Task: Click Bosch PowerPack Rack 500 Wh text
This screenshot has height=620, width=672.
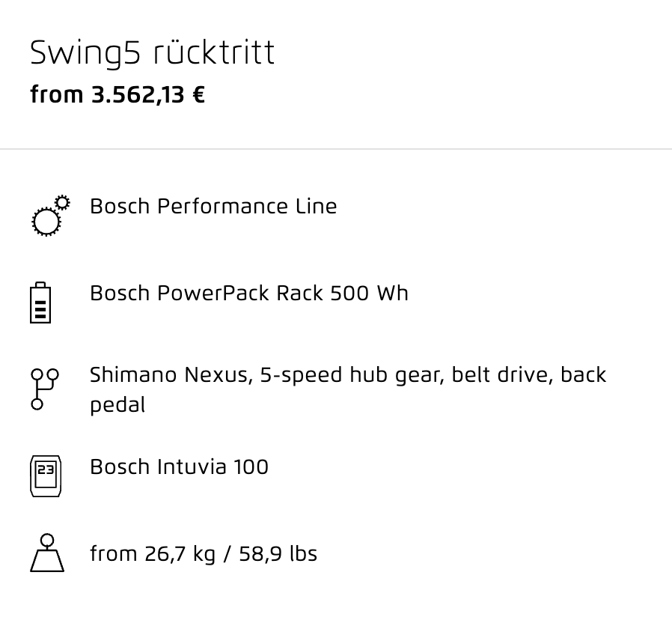Action: (248, 294)
